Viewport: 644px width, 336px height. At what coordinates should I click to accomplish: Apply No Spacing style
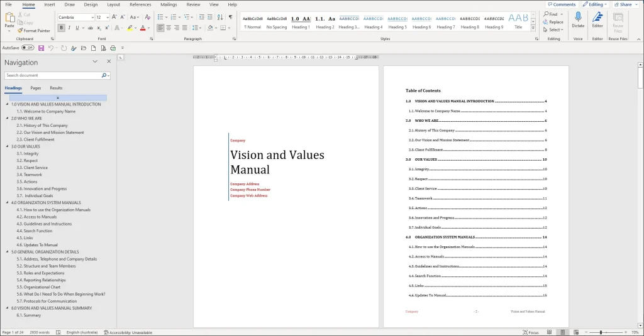pos(277,23)
